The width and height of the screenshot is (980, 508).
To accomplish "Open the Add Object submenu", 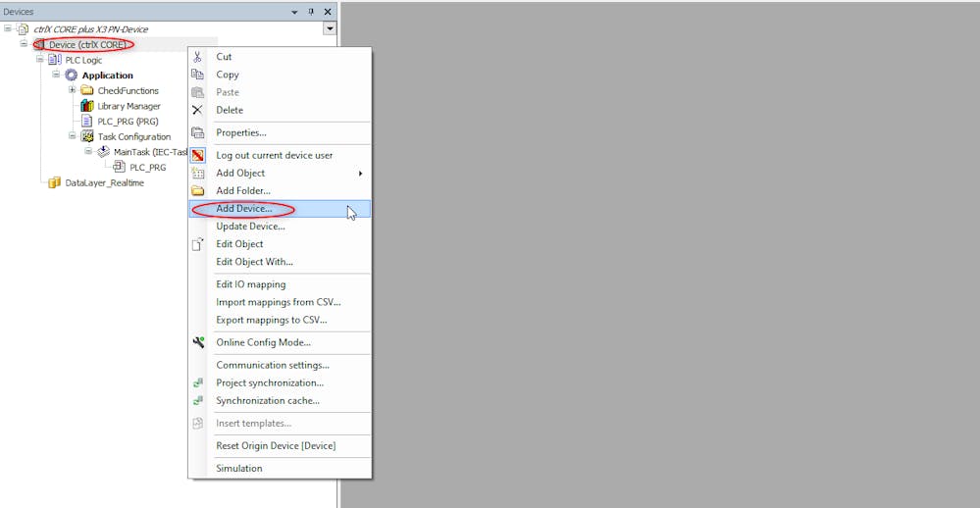I will (x=280, y=173).
